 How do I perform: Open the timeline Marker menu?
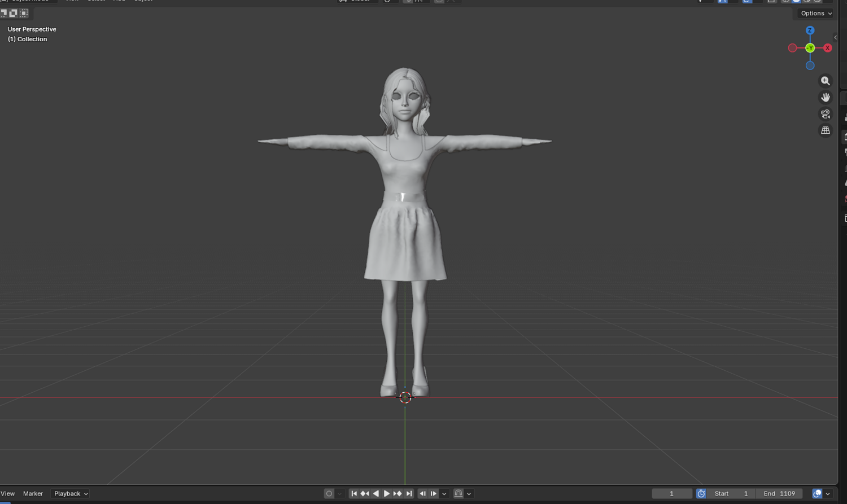point(33,494)
